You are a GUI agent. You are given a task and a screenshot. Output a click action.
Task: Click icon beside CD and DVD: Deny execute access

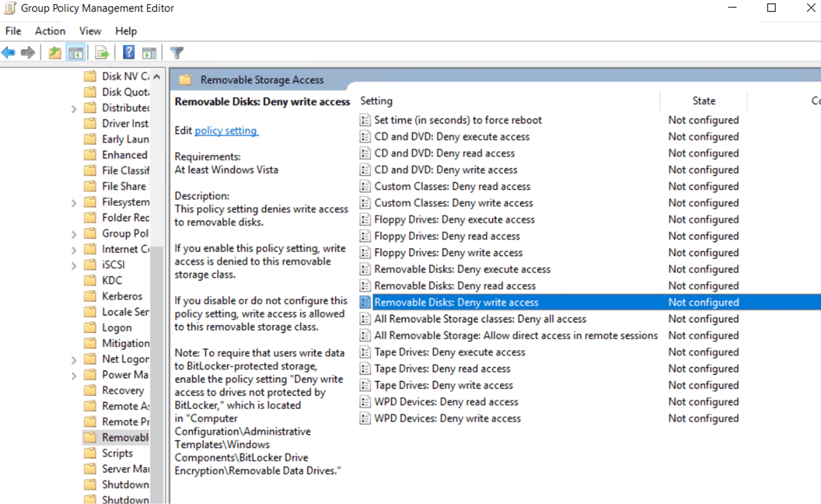365,137
